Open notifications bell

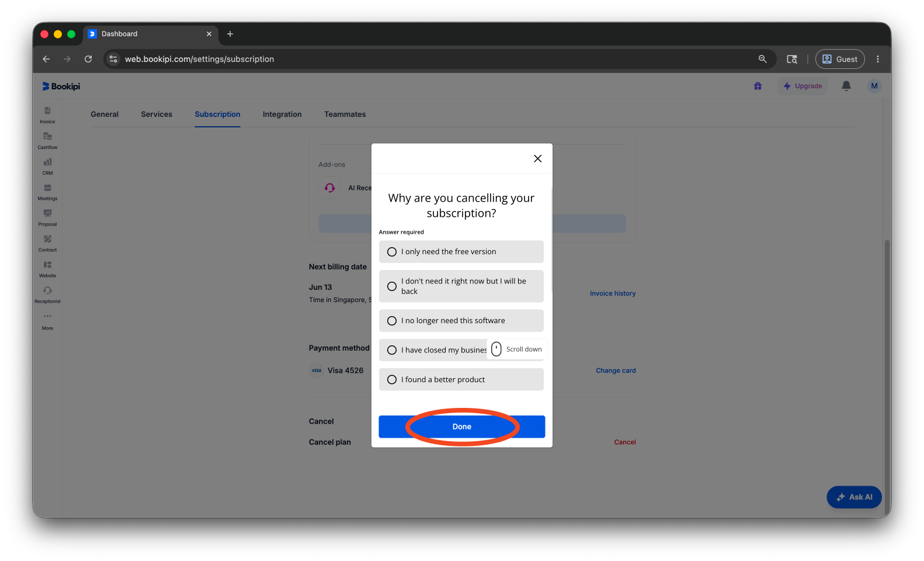846,86
